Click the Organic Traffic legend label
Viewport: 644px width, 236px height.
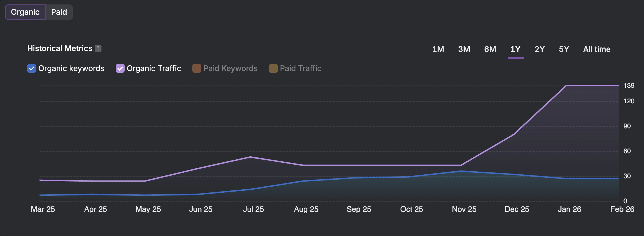[154, 68]
